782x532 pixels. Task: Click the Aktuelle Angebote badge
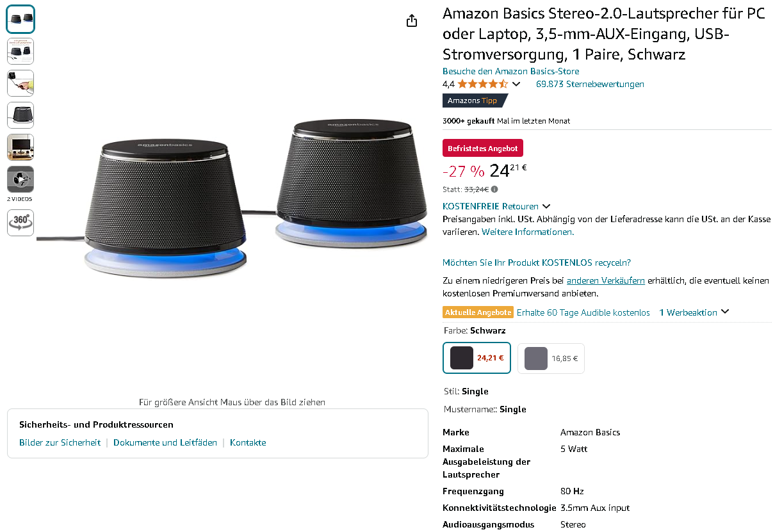click(x=478, y=312)
